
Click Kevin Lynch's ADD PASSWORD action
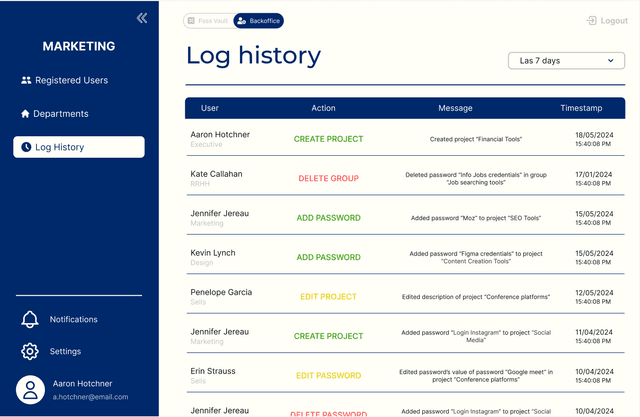[x=328, y=258]
